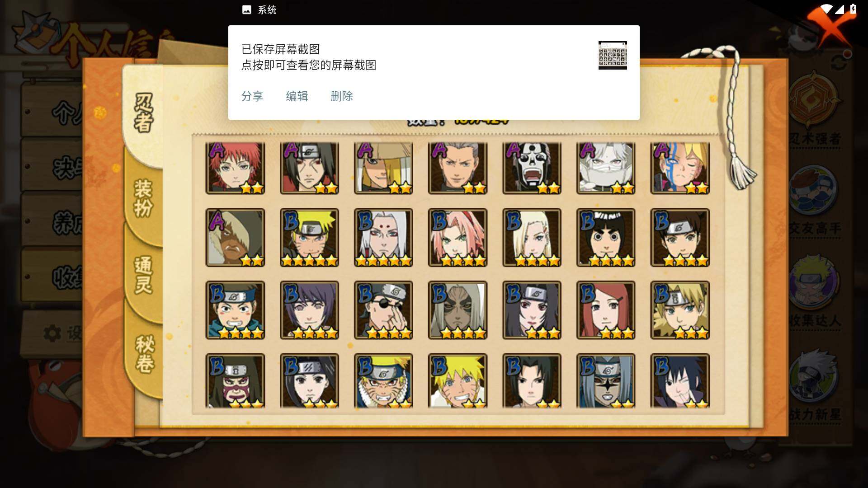Screen dimensions: 868x488
Task: Pick the blonde Ino ninja card
Action: (532, 238)
